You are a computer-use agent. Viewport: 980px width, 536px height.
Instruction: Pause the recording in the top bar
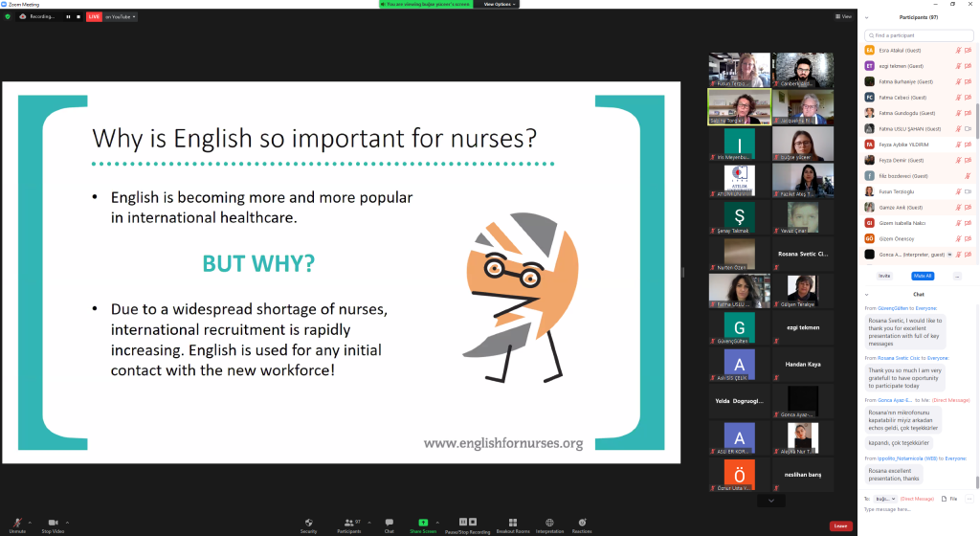[x=67, y=16]
